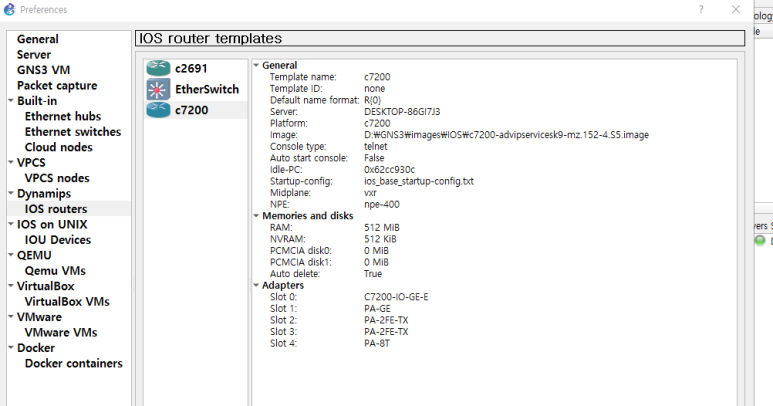Select the c2691 router icon
The width and height of the screenshot is (773, 406).
pyautogui.click(x=159, y=68)
